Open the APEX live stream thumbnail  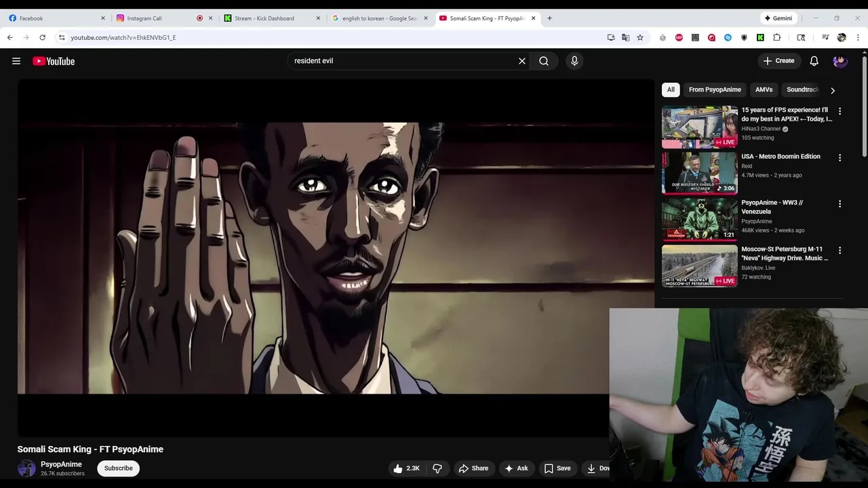point(699,127)
